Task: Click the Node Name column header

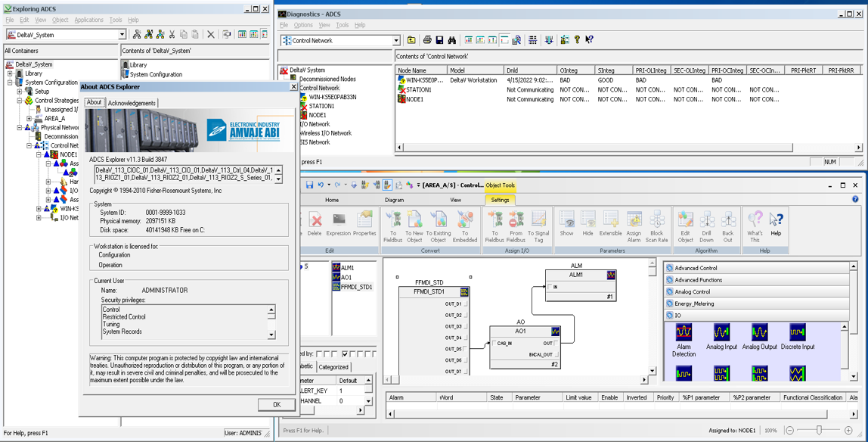Action: [x=412, y=70]
